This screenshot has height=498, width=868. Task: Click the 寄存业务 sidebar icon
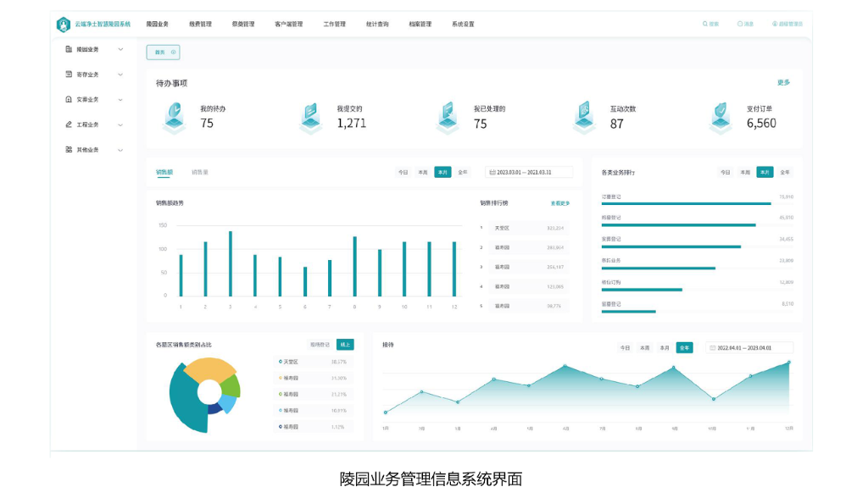(x=69, y=75)
